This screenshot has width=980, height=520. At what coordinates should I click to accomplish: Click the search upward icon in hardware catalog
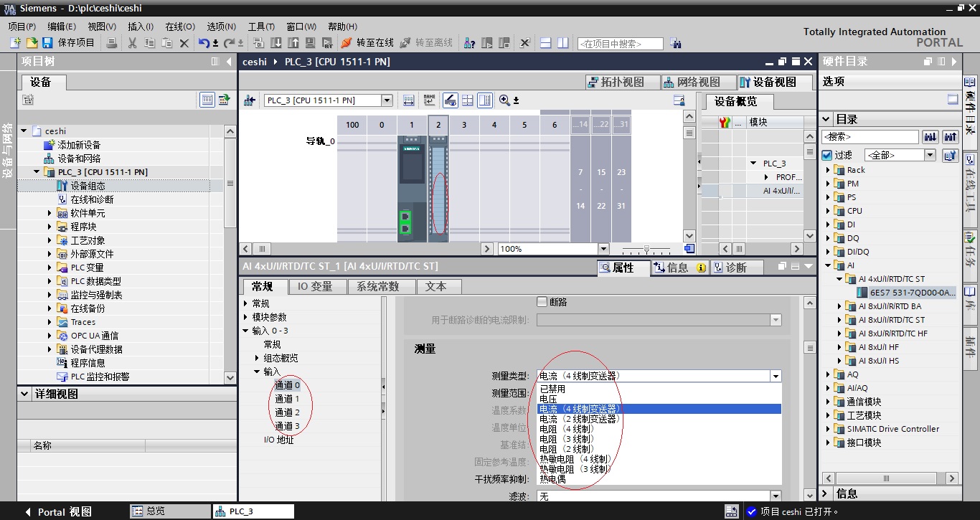(950, 136)
